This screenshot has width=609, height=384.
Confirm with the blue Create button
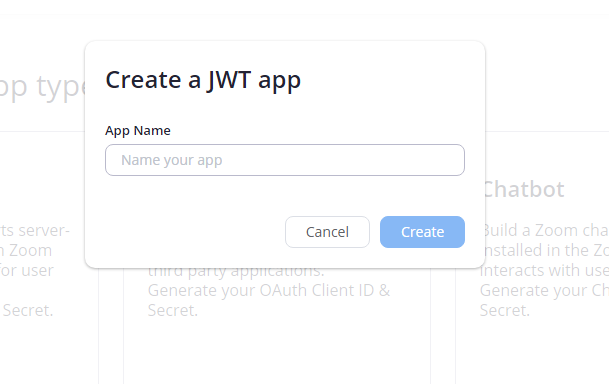click(x=422, y=232)
